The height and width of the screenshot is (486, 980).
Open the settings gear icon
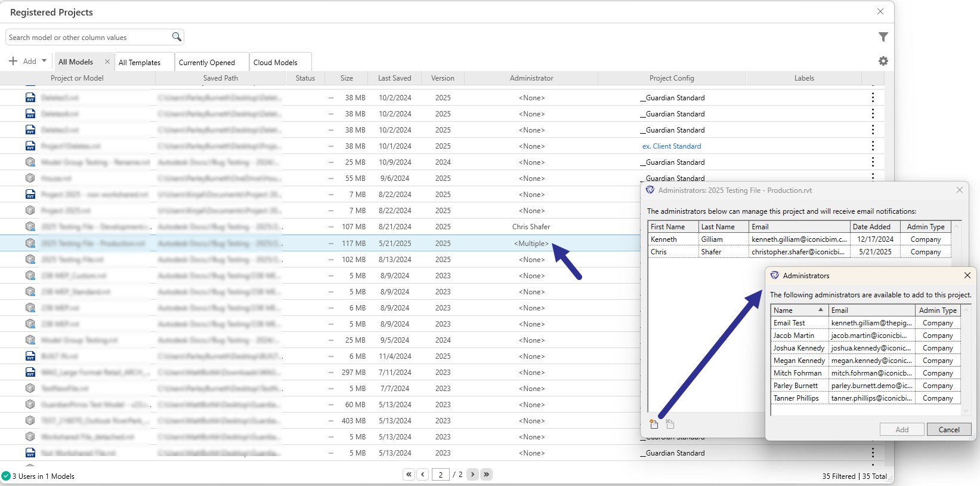tap(883, 61)
